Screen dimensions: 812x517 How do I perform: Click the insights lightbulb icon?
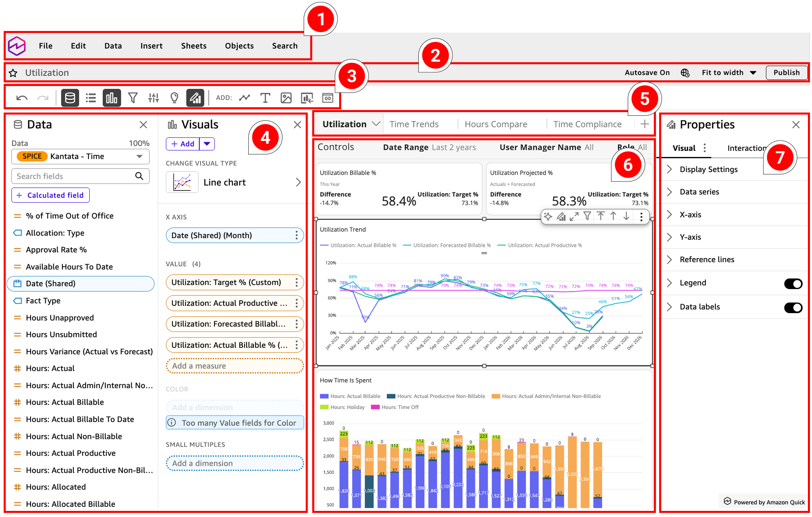[x=174, y=98]
